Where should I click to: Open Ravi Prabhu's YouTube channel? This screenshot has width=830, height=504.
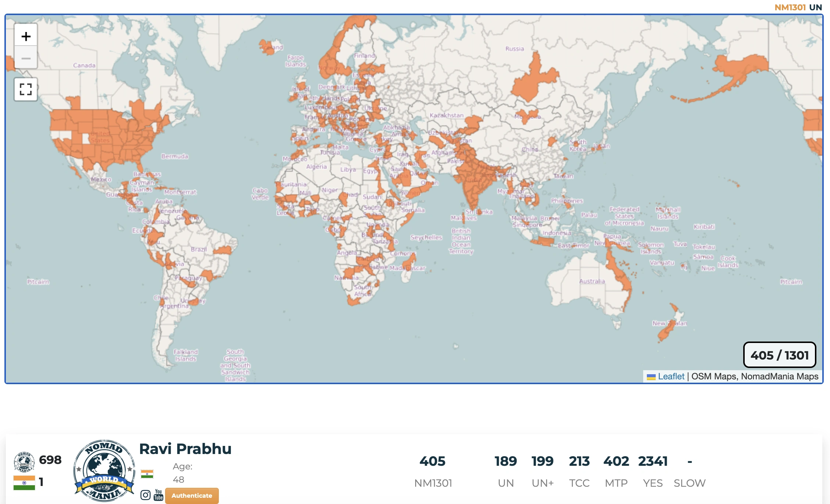pos(158,495)
